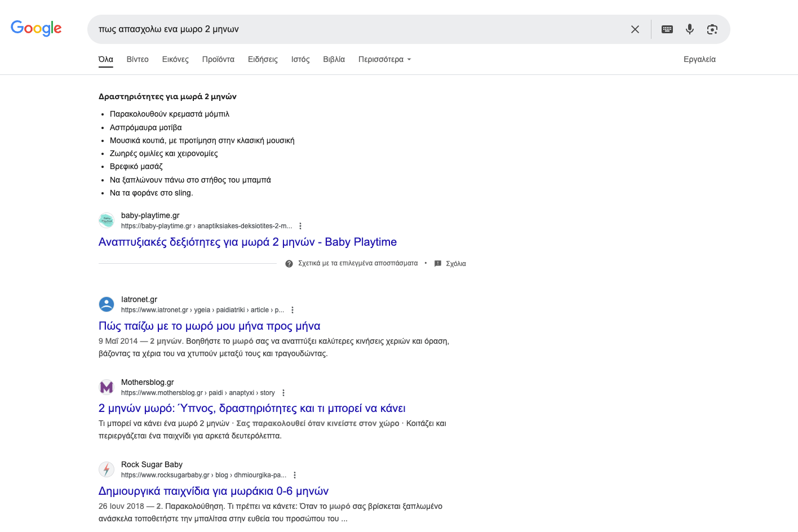This screenshot has width=798, height=532.
Task: Open Δημιουργικά παιχνίδια για μωράκια 0-6 μηνών
Action: coord(214,491)
